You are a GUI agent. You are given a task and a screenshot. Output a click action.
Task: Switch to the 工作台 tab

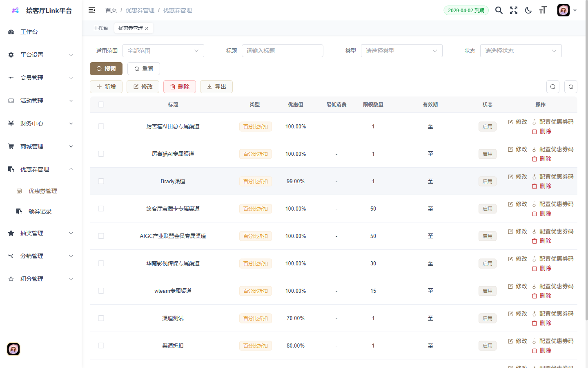pos(101,28)
